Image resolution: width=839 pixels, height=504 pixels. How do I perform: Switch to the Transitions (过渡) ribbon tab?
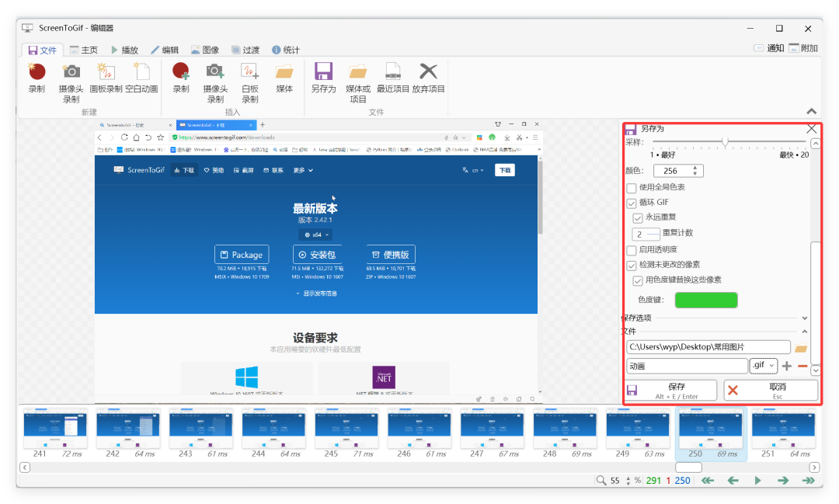click(245, 50)
